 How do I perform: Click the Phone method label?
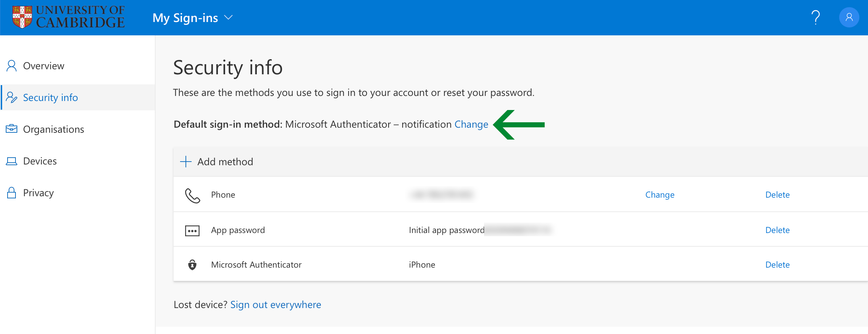(223, 195)
